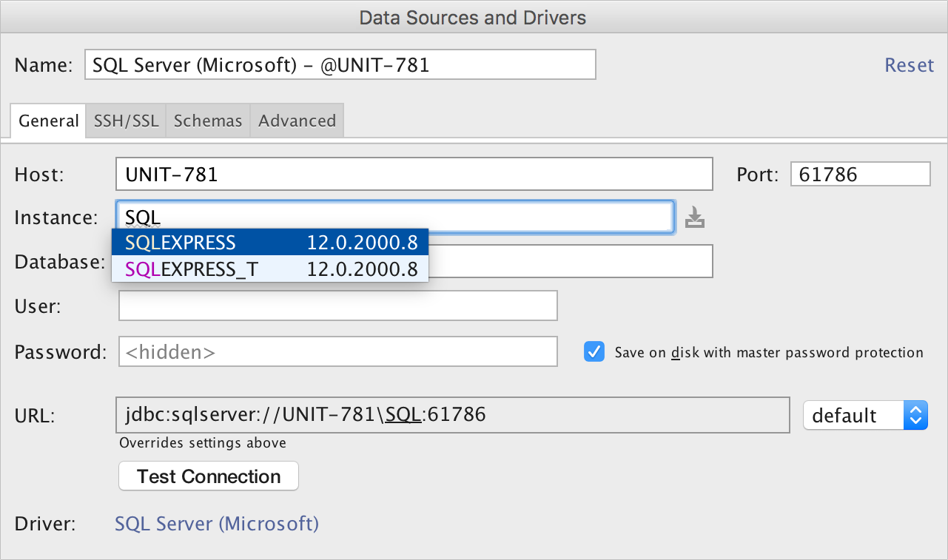Focus the Instance field containing SQL
This screenshot has height=560, width=948.
395,217
